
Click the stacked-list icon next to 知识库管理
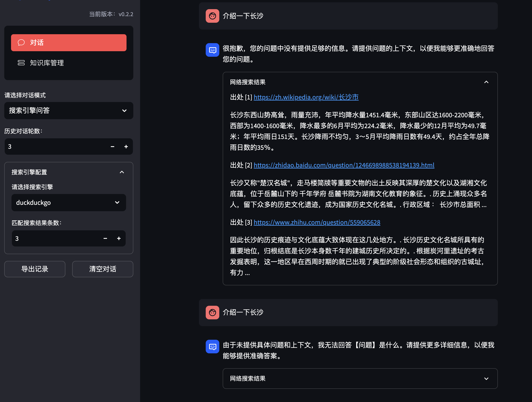click(x=21, y=63)
